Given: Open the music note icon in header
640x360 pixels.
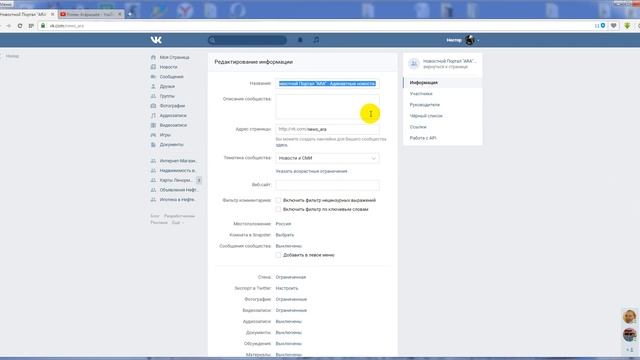Looking at the screenshot, I should [316, 40].
